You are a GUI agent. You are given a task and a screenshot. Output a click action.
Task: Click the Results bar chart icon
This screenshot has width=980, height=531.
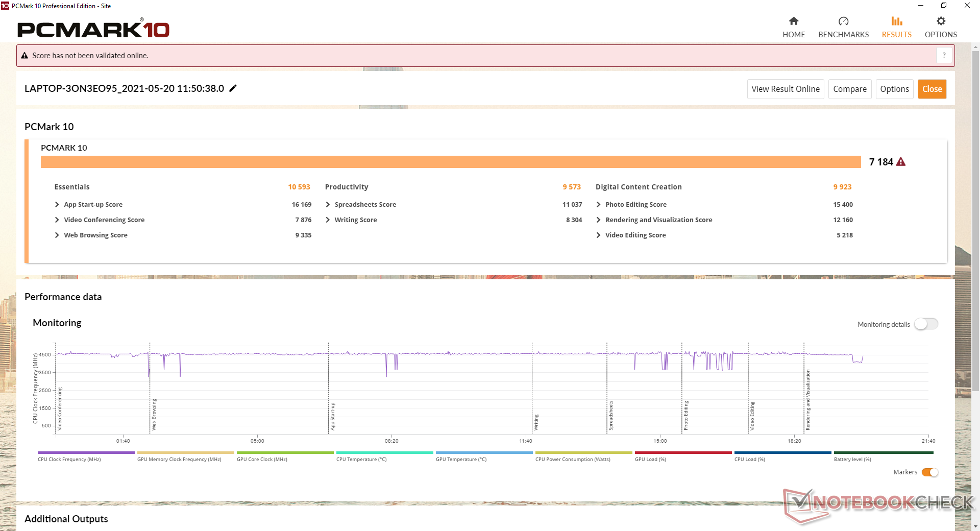click(897, 21)
